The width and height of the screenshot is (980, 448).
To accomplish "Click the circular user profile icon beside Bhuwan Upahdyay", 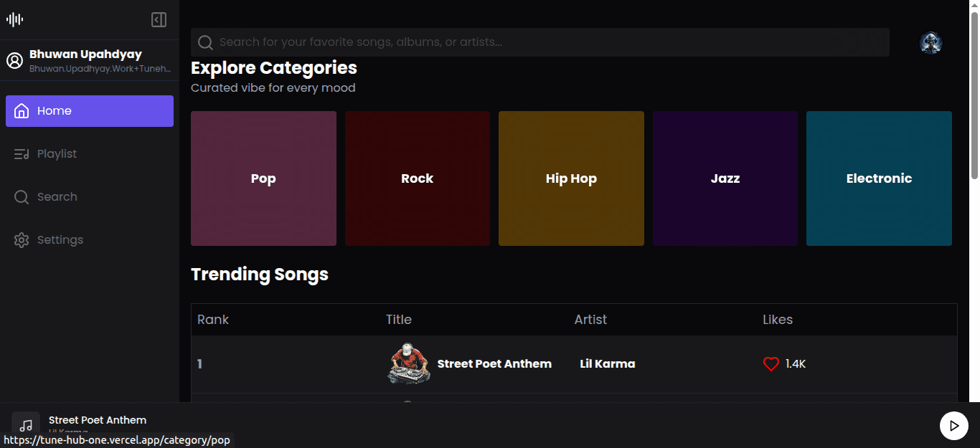I will [15, 60].
